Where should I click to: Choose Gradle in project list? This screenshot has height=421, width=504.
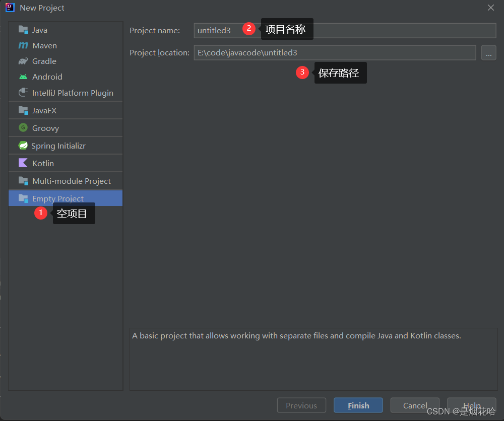66,61
